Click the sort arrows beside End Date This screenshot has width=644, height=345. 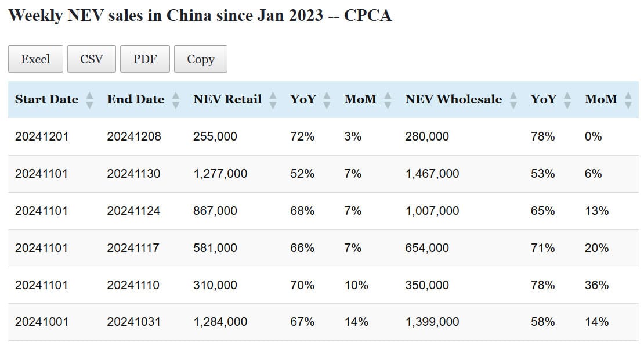tap(176, 100)
